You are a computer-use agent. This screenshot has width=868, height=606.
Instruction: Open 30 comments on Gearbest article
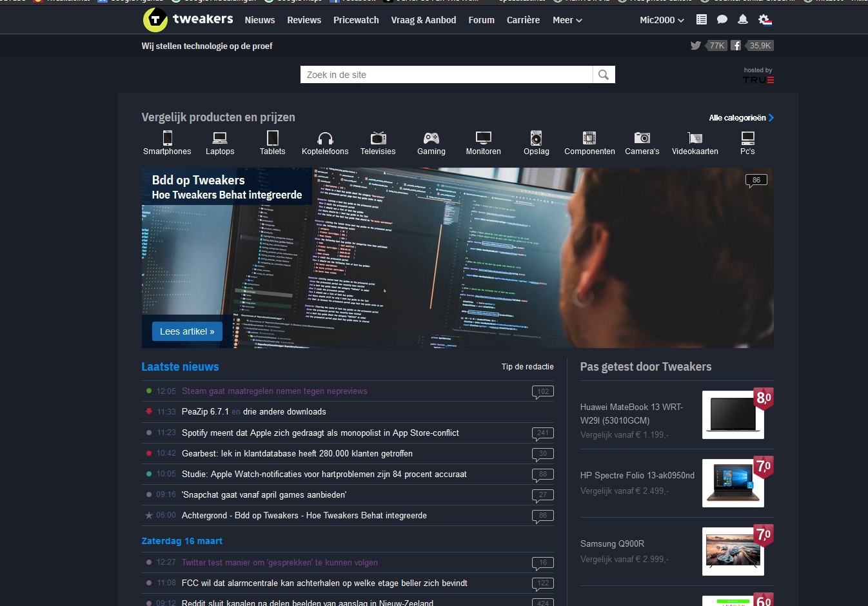[x=543, y=454]
